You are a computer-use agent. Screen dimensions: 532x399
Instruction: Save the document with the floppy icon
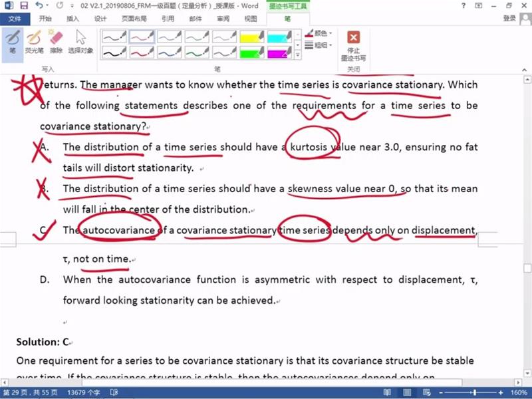coord(24,5)
